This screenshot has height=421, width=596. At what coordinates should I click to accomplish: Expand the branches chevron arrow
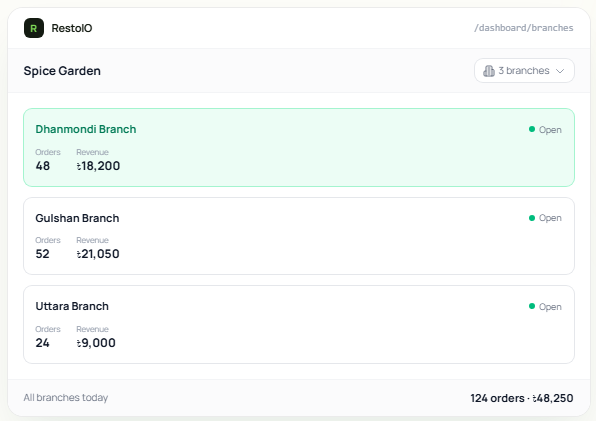tap(560, 71)
